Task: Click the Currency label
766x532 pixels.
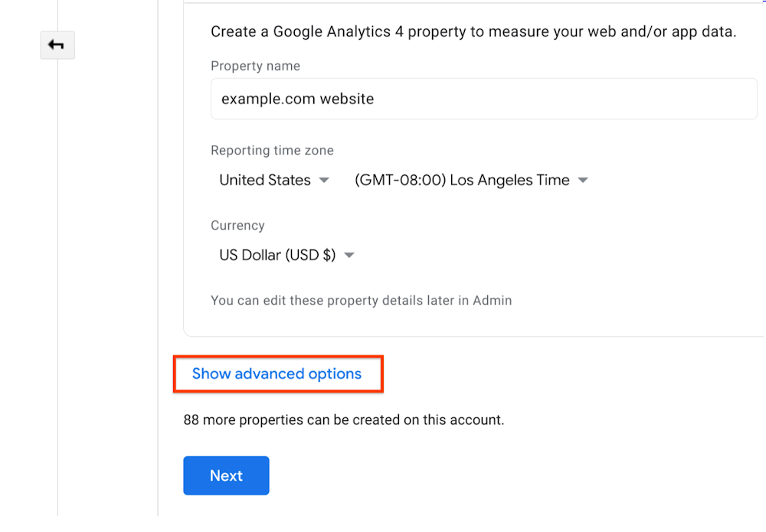Action: 237,225
